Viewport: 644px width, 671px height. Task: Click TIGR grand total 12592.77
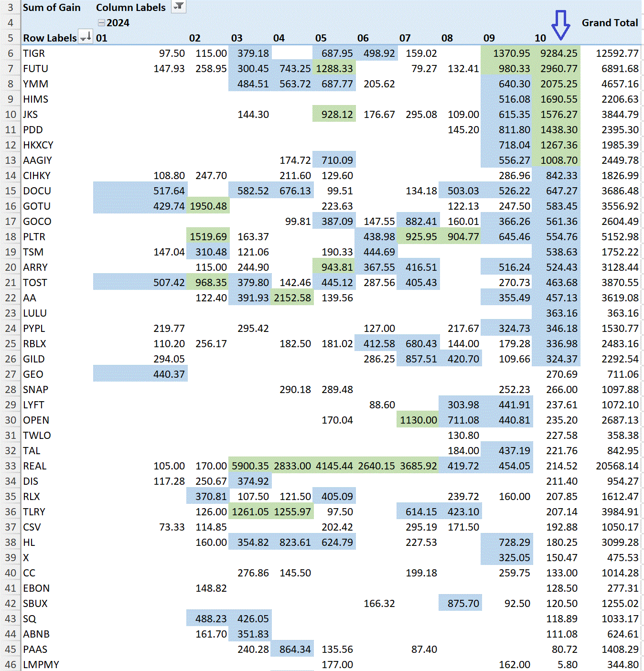[x=617, y=53]
